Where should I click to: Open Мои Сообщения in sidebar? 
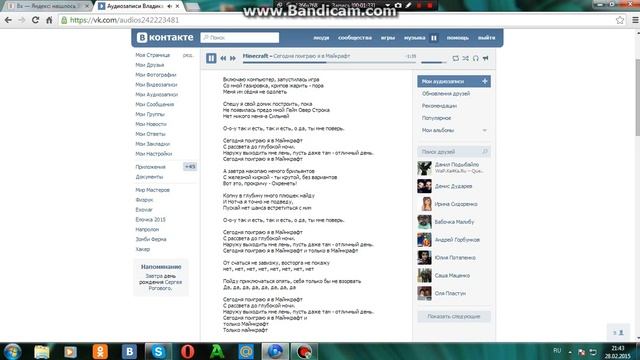coord(155,104)
